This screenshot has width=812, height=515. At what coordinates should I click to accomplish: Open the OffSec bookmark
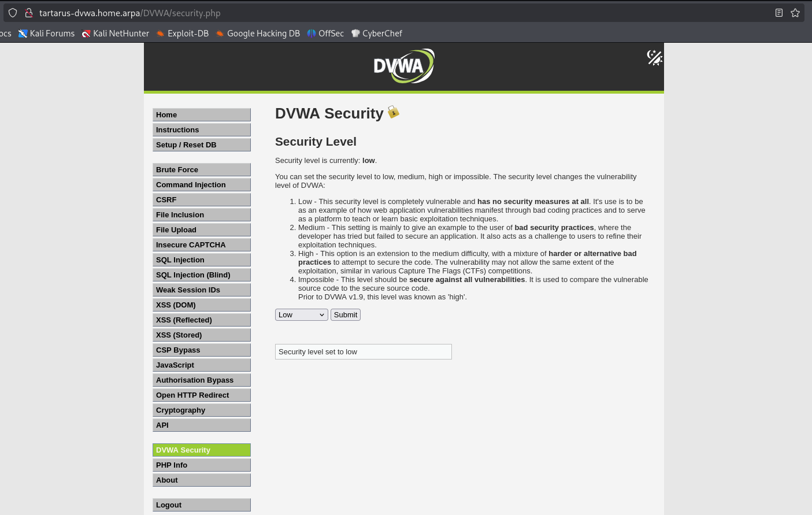325,34
